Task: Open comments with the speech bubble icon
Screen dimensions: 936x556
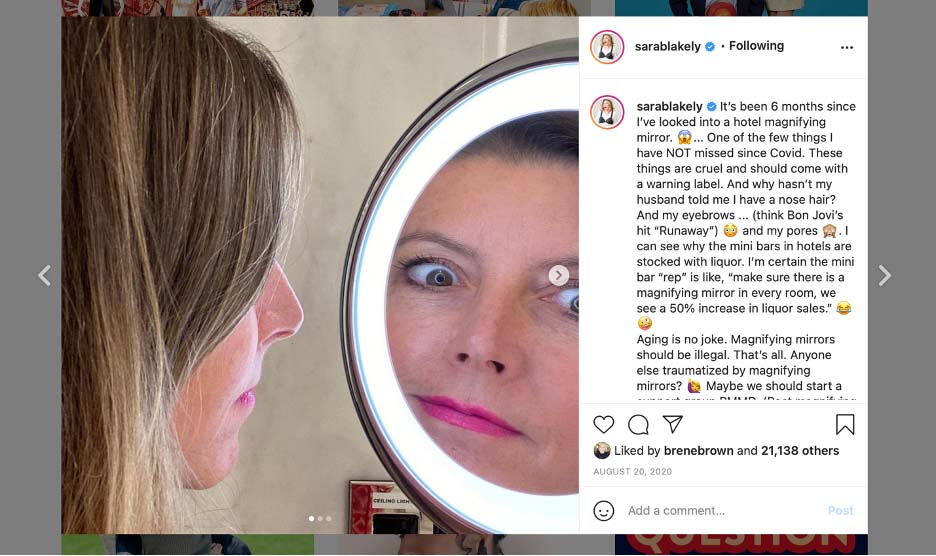Action: tap(638, 424)
